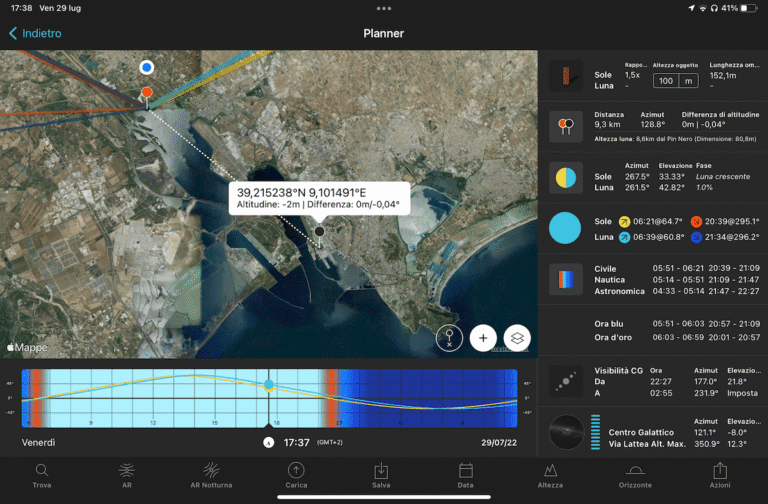Tap the moonset blue arrow icon

click(x=696, y=238)
